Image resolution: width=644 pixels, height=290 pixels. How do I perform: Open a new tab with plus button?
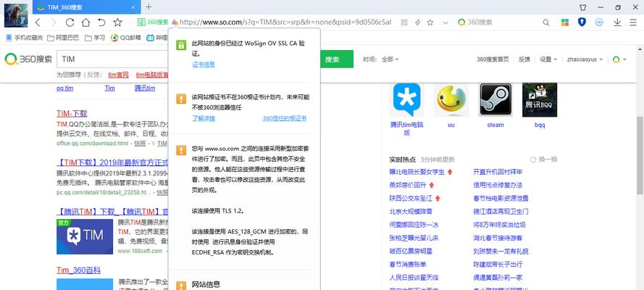coord(149,7)
